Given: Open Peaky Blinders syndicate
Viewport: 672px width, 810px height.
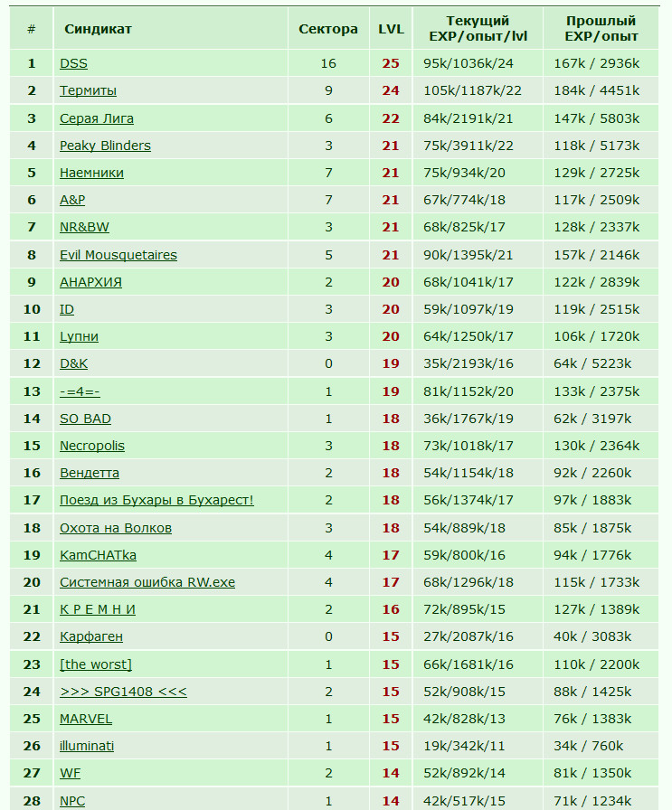Looking at the screenshot, I should point(106,146).
